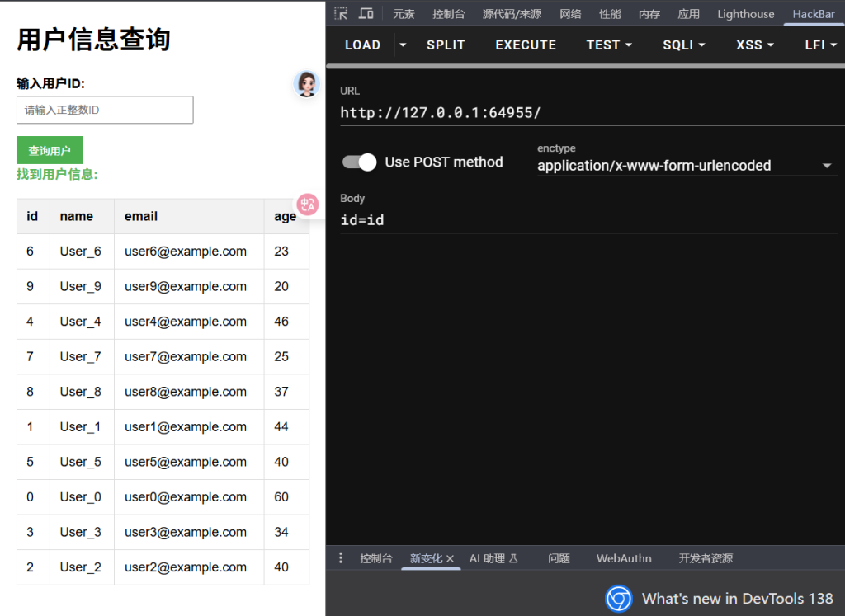Click the HackBar URL text field
Screen dimensions: 845x616
coord(588,113)
